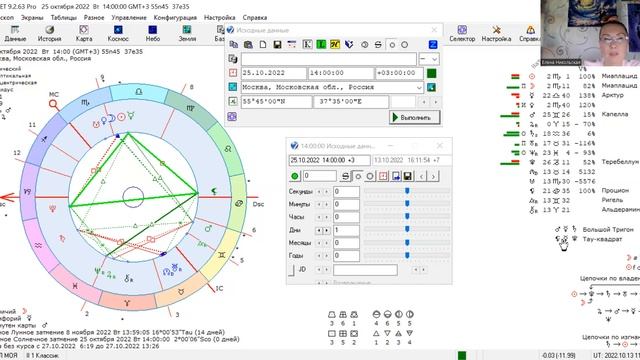Toggle the eye-circle button in Исходные данные toolbar

[x=364, y=44]
